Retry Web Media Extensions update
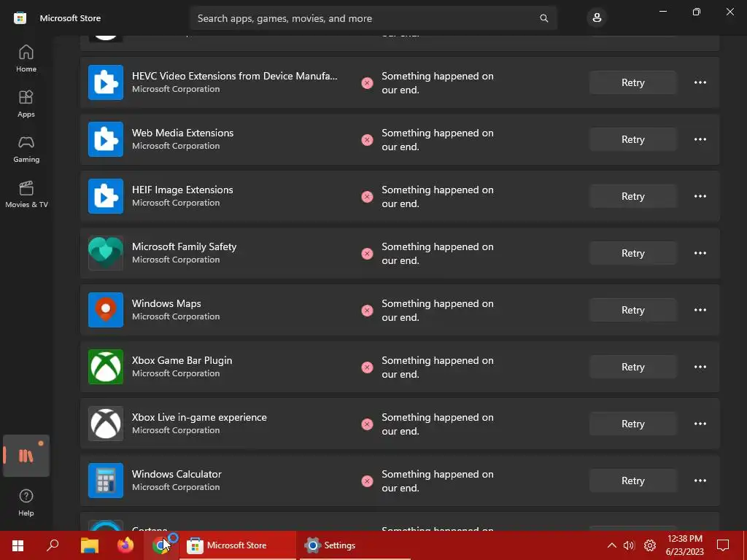The width and height of the screenshot is (747, 560). (632, 139)
